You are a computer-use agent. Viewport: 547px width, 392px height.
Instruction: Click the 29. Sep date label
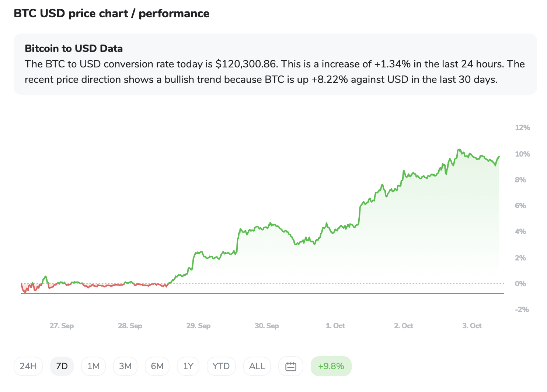198,326
